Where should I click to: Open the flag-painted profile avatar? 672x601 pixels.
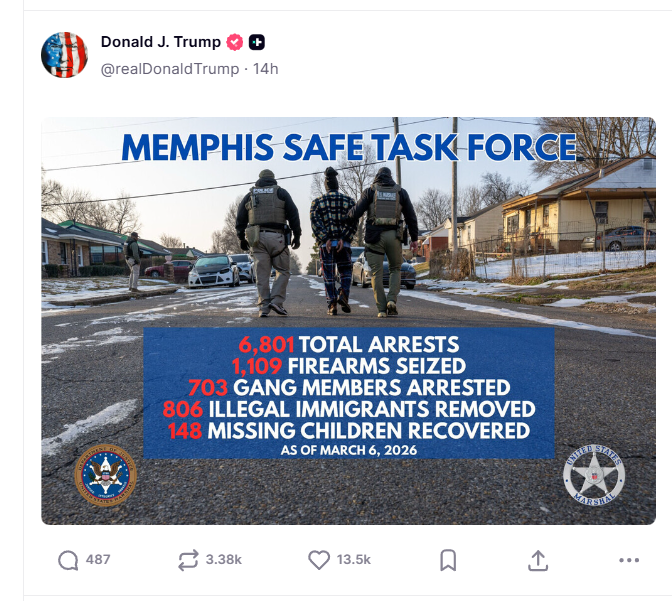coord(64,55)
